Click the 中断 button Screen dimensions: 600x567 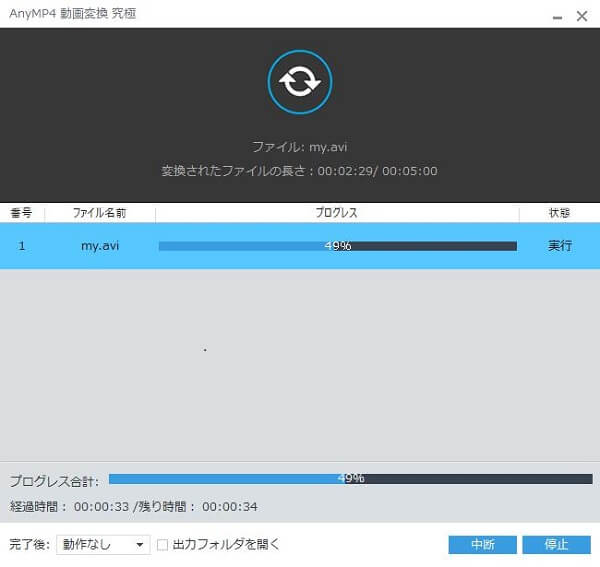[483, 544]
